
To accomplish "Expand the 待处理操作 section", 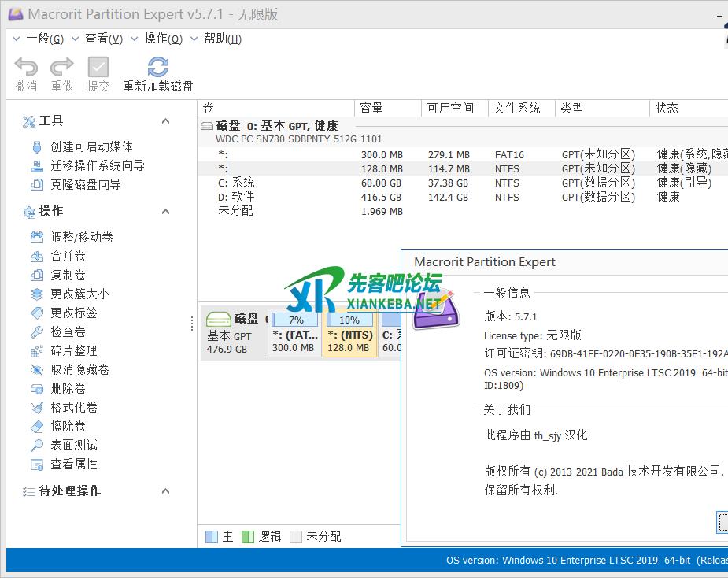I will (165, 491).
